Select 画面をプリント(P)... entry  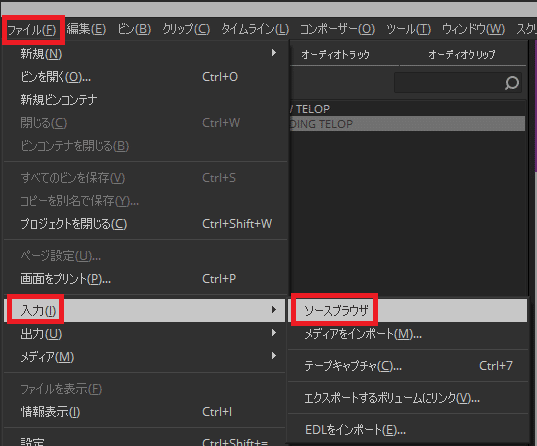pyautogui.click(x=145, y=279)
